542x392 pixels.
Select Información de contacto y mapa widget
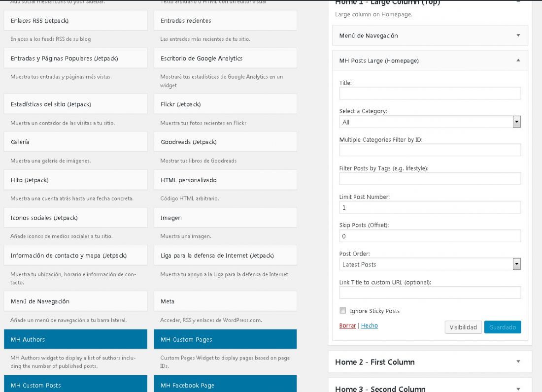(x=75, y=255)
